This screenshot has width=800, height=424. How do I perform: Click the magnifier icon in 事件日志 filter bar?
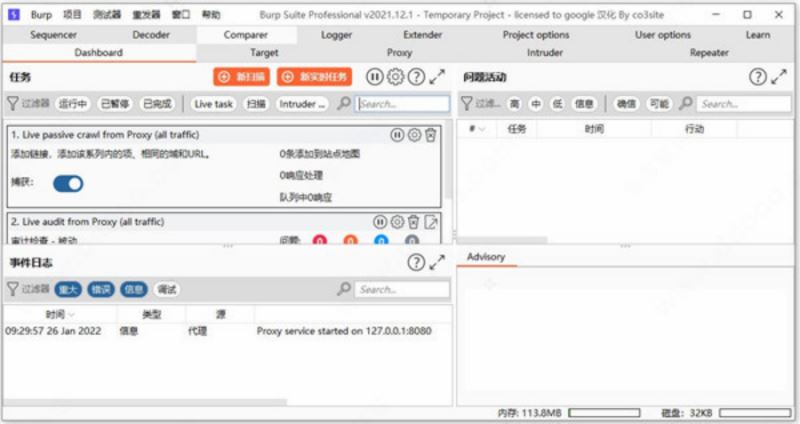point(344,289)
